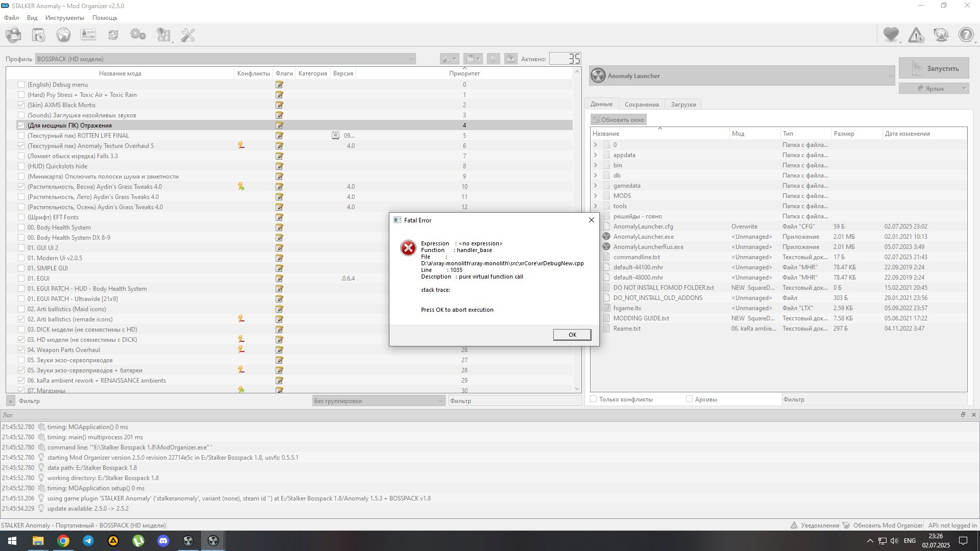Uncheck 04. Weapon Parts Overhaul mod

[21, 350]
